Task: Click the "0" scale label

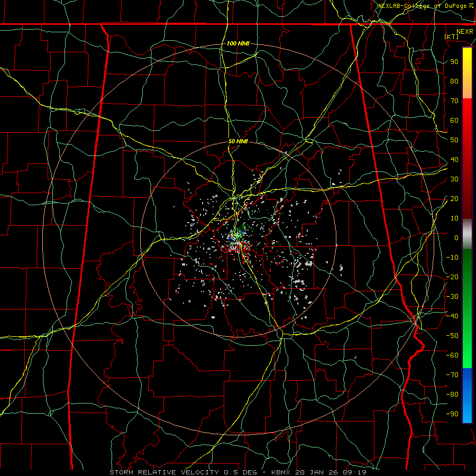Action: point(456,237)
